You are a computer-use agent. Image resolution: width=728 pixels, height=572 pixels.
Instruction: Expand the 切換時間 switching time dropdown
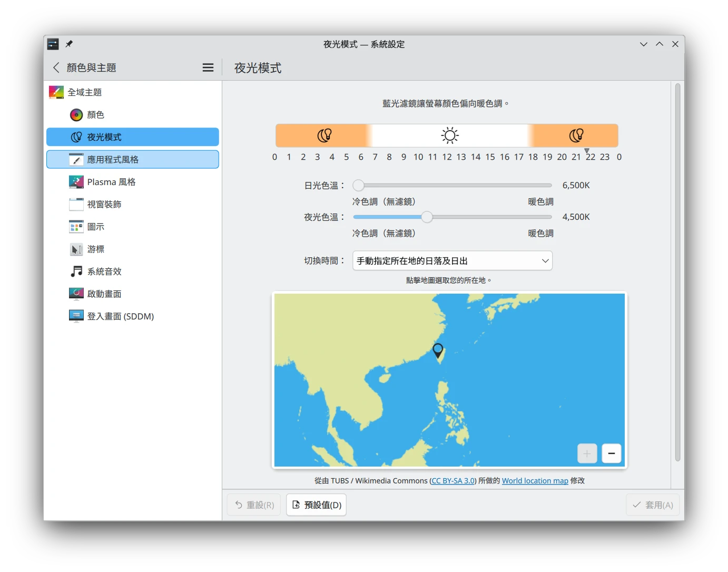coord(452,261)
